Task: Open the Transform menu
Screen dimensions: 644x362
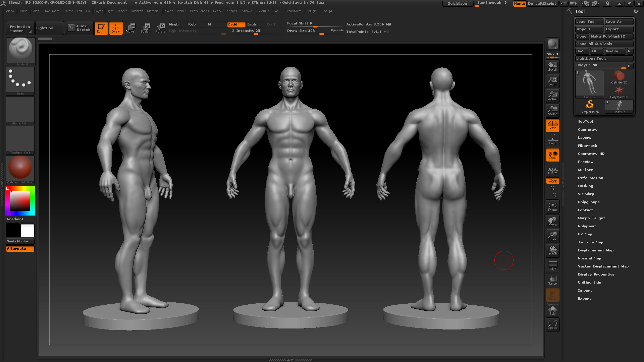Action: click(x=293, y=11)
